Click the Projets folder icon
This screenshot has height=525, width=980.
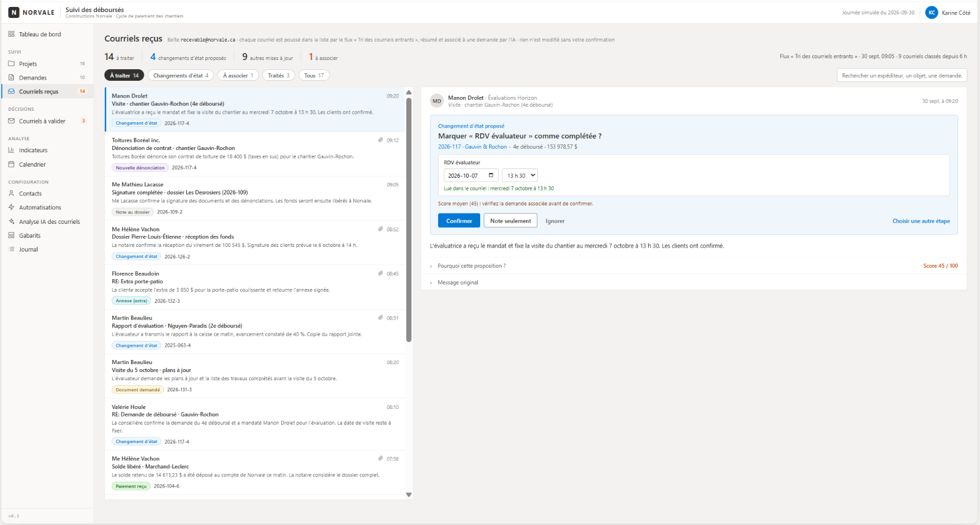tap(12, 63)
